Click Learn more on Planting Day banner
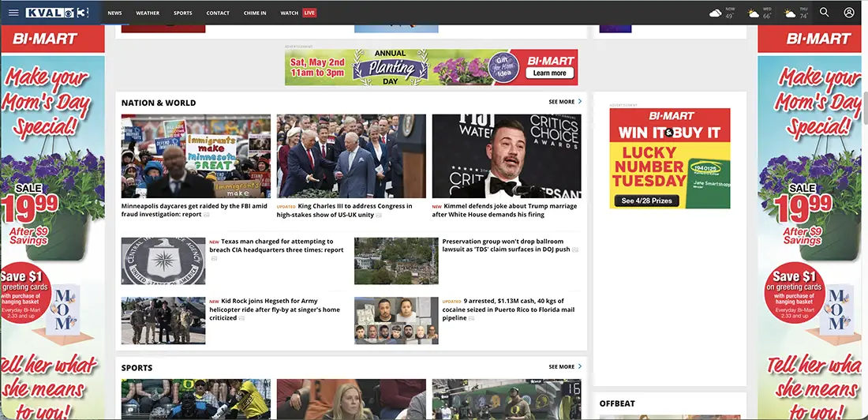This screenshot has height=420, width=868. click(x=549, y=73)
